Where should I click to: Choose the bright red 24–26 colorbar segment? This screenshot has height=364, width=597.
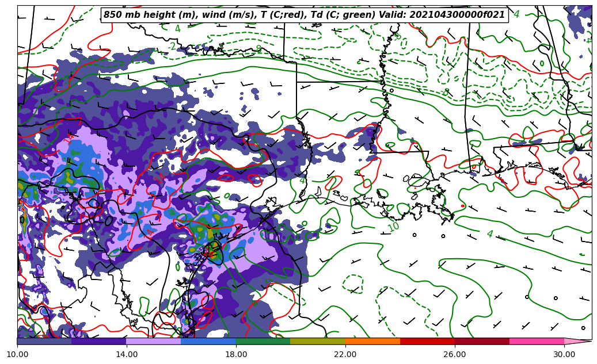pos(427,341)
